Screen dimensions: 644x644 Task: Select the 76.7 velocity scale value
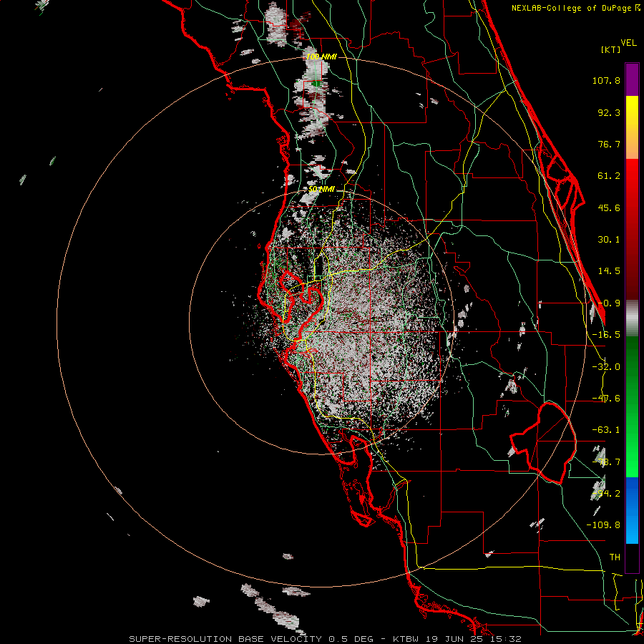pos(609,144)
